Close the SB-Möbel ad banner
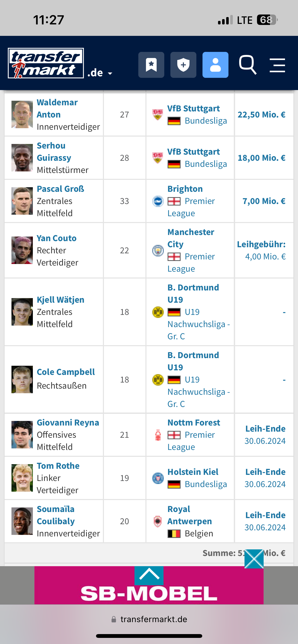The width and height of the screenshot is (298, 644). click(254, 559)
